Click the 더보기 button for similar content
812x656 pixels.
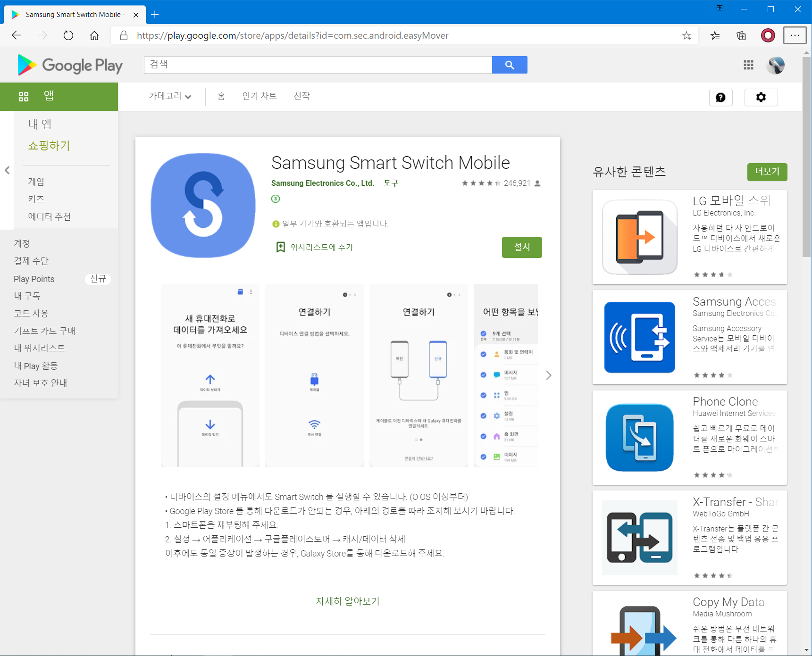click(x=767, y=172)
